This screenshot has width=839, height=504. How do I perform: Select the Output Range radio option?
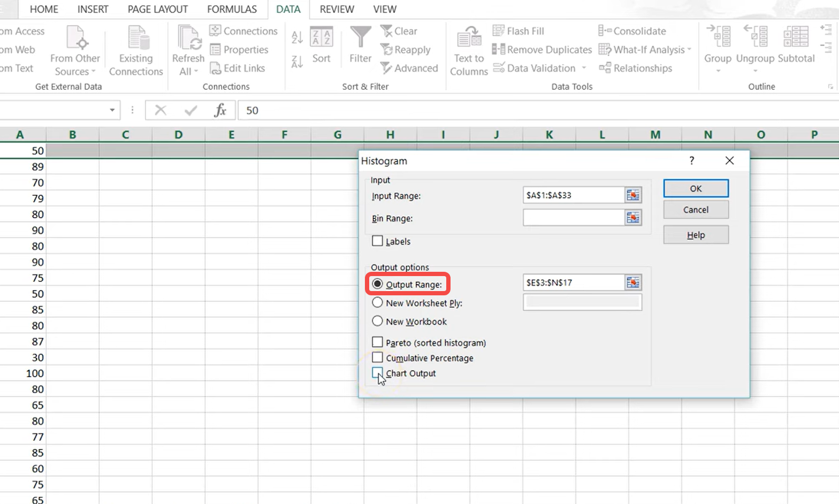(377, 284)
